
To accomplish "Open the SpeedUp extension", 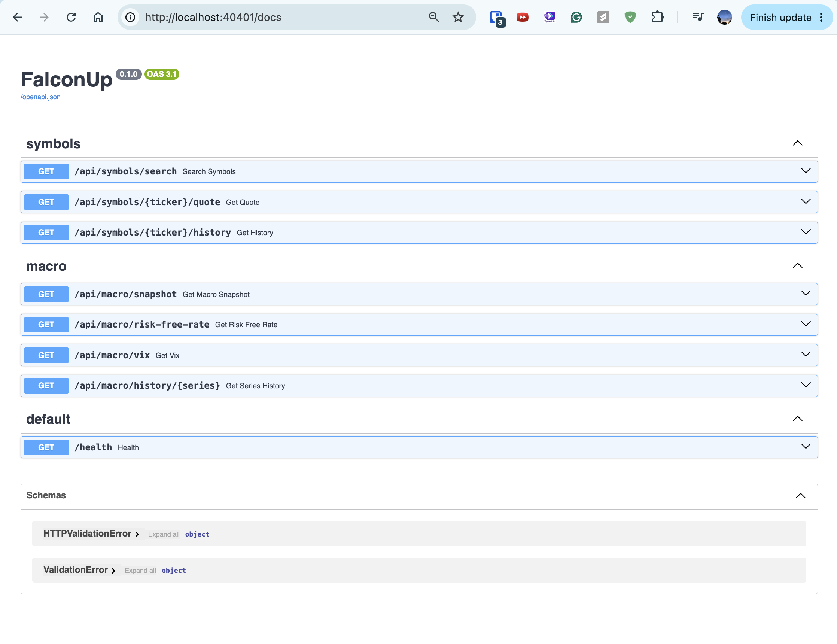I will [549, 17].
